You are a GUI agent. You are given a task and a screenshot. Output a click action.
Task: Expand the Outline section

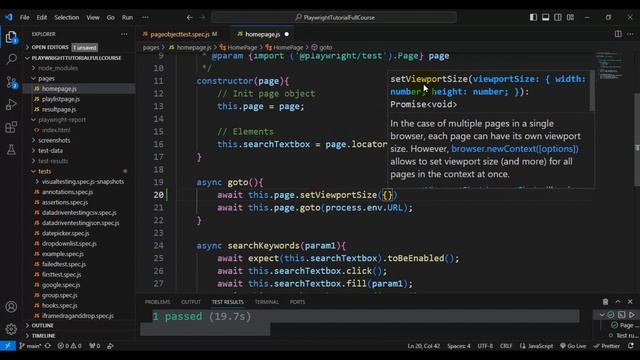click(x=78, y=325)
